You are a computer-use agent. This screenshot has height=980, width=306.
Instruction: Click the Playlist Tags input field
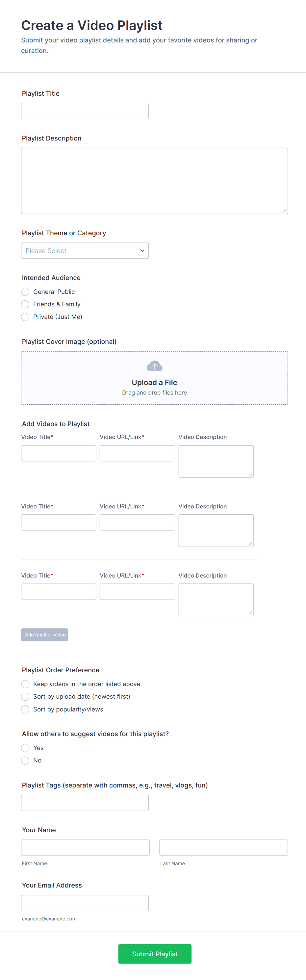coord(85,803)
